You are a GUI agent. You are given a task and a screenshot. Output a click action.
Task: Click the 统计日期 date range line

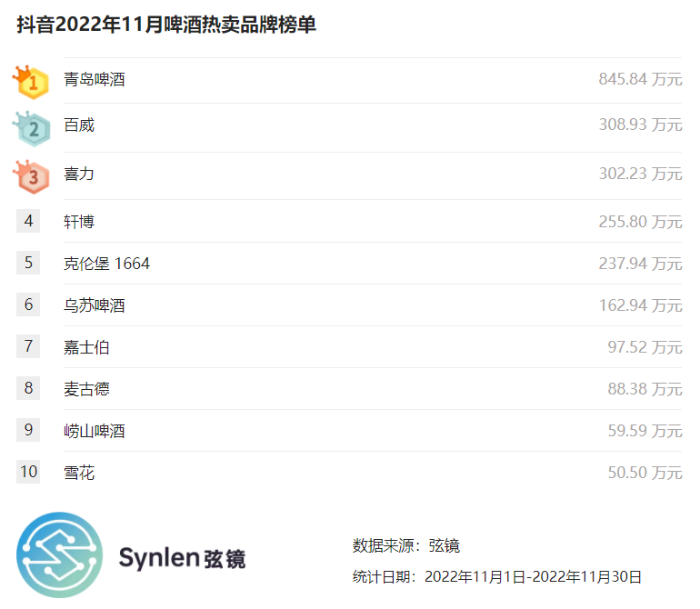[497, 577]
